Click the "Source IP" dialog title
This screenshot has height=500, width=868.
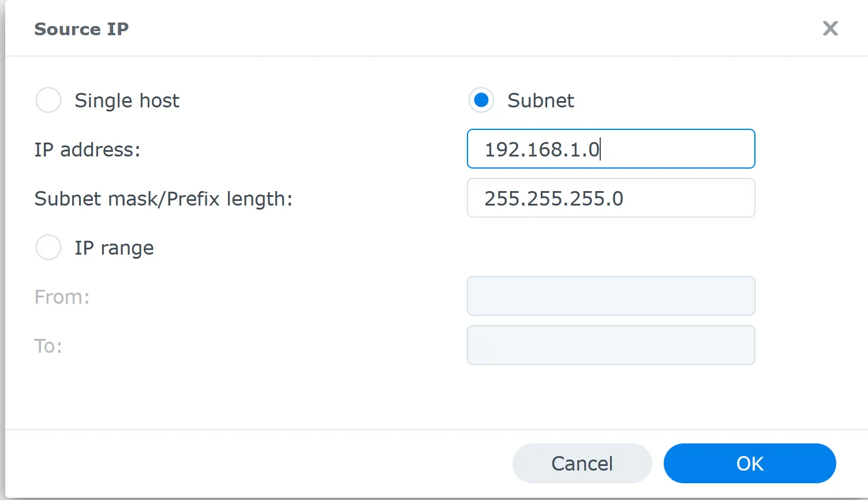pos(81,29)
